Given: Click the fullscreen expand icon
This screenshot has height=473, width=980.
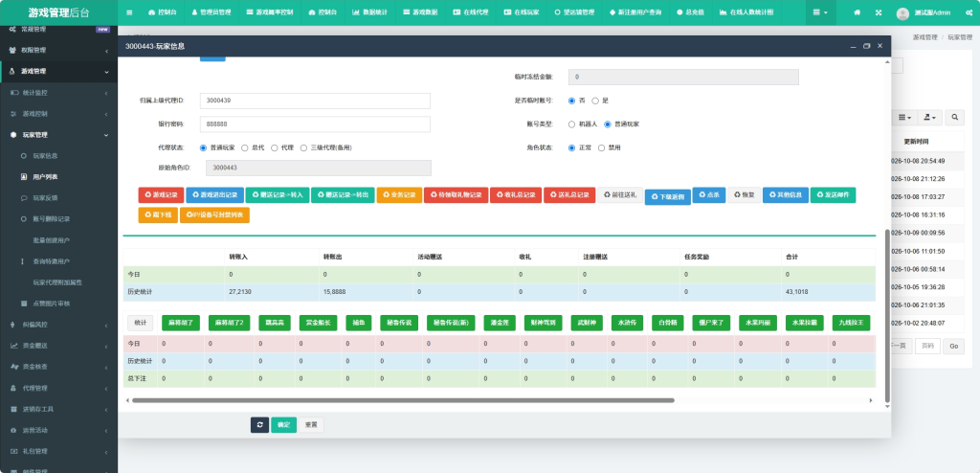Looking at the screenshot, I should [x=879, y=12].
